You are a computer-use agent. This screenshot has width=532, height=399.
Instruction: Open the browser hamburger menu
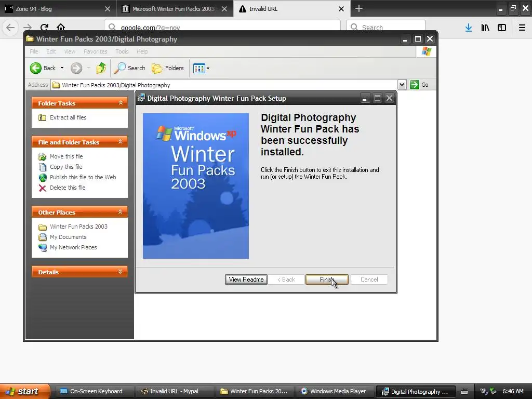click(x=522, y=28)
